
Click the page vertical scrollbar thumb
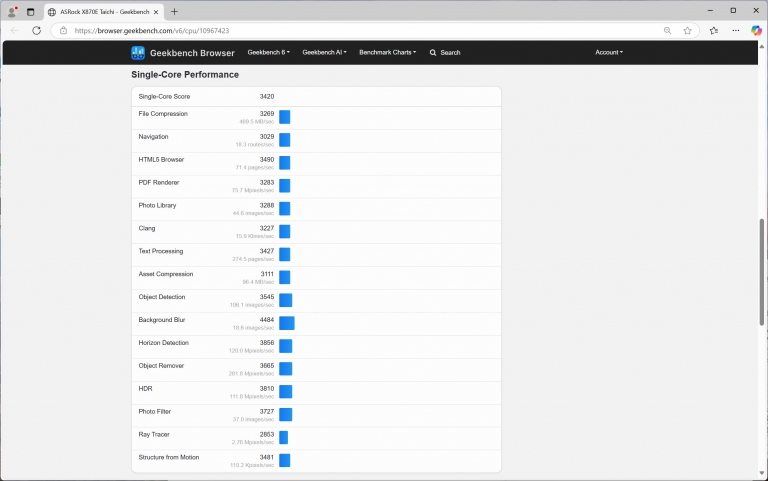point(762,272)
